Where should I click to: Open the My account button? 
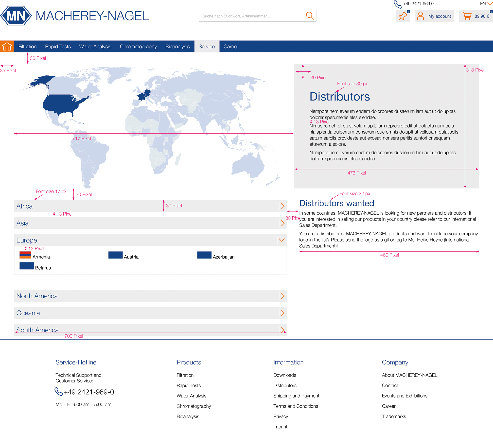[434, 16]
